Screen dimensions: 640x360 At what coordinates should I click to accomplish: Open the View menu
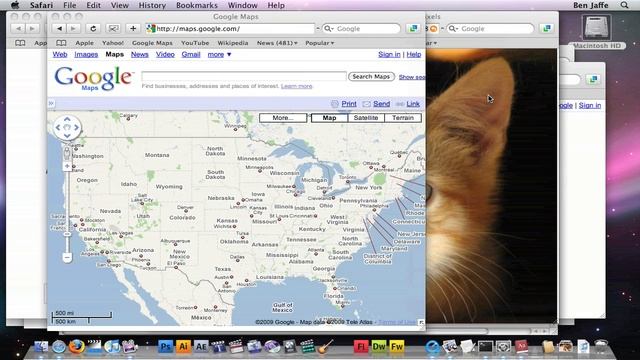click(120, 5)
